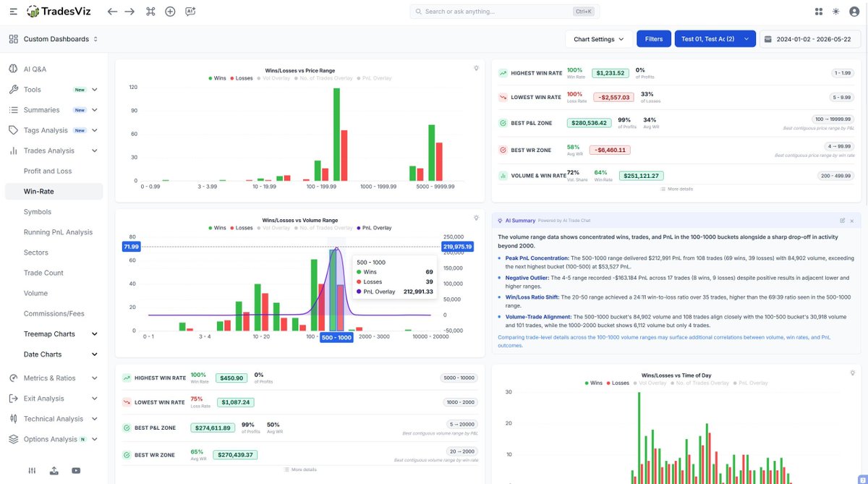Open the sliders settings icon at sidebar bottom
Viewport: 868px width, 484px height.
[32, 470]
